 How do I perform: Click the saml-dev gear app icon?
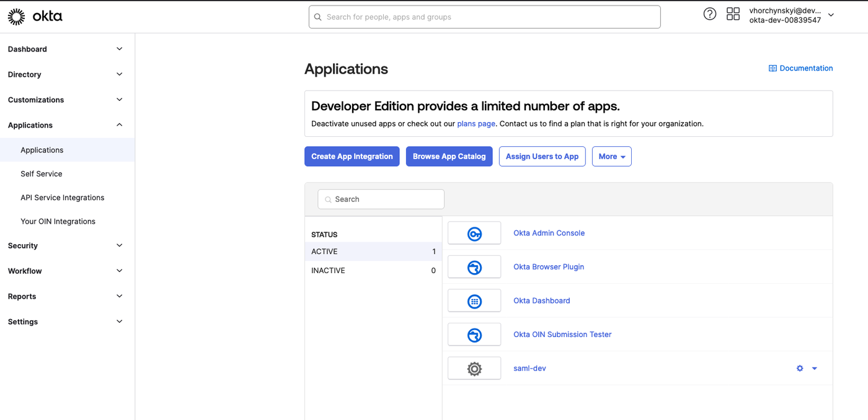click(474, 369)
